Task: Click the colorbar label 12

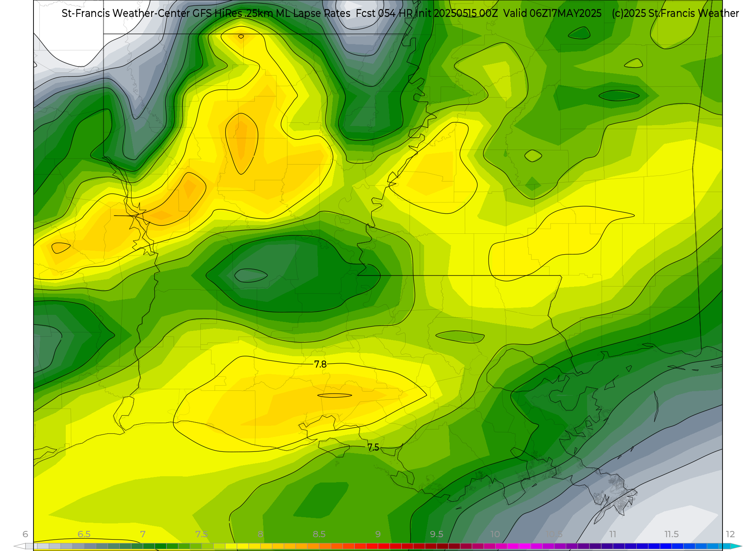Action: [x=730, y=534]
